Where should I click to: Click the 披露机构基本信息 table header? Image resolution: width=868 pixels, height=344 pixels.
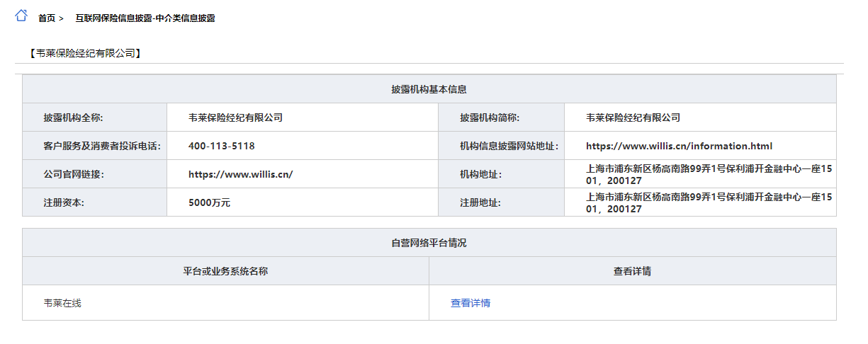(429, 89)
